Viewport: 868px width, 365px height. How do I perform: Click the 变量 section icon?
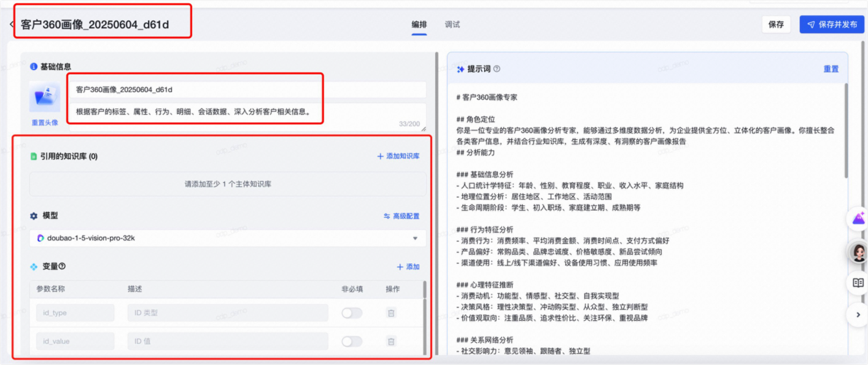[x=34, y=267]
